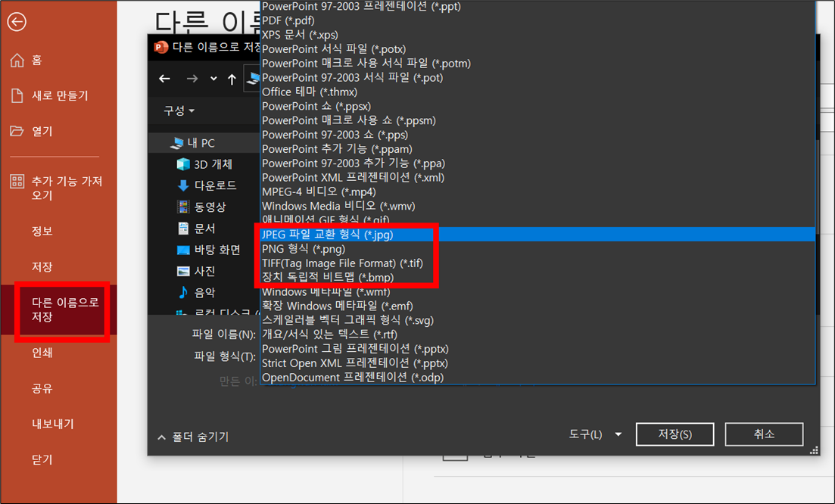Click the 취소 cancel button
The height and width of the screenshot is (504, 835).
click(764, 434)
